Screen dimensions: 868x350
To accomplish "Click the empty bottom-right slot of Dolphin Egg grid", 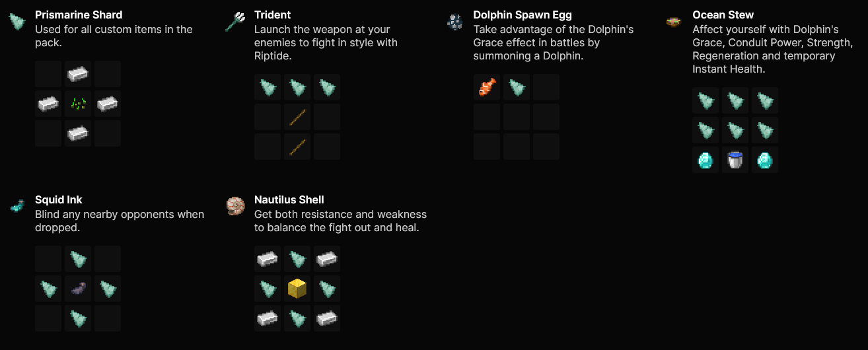I will coord(546,147).
